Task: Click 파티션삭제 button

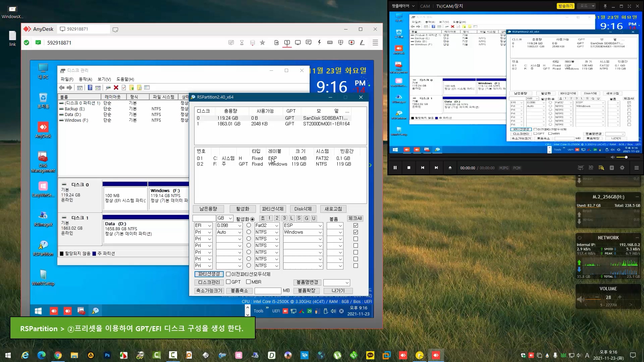Action: coord(273,209)
